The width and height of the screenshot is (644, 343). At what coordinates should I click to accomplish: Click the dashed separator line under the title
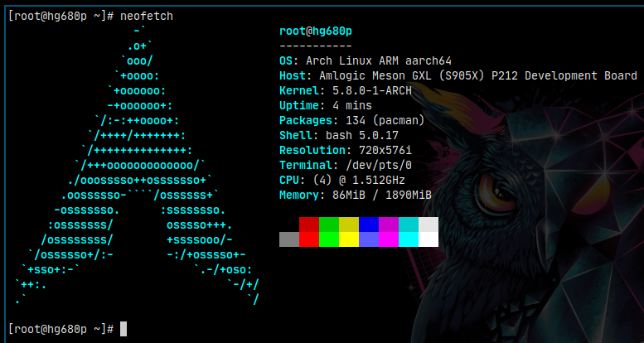tap(316, 46)
